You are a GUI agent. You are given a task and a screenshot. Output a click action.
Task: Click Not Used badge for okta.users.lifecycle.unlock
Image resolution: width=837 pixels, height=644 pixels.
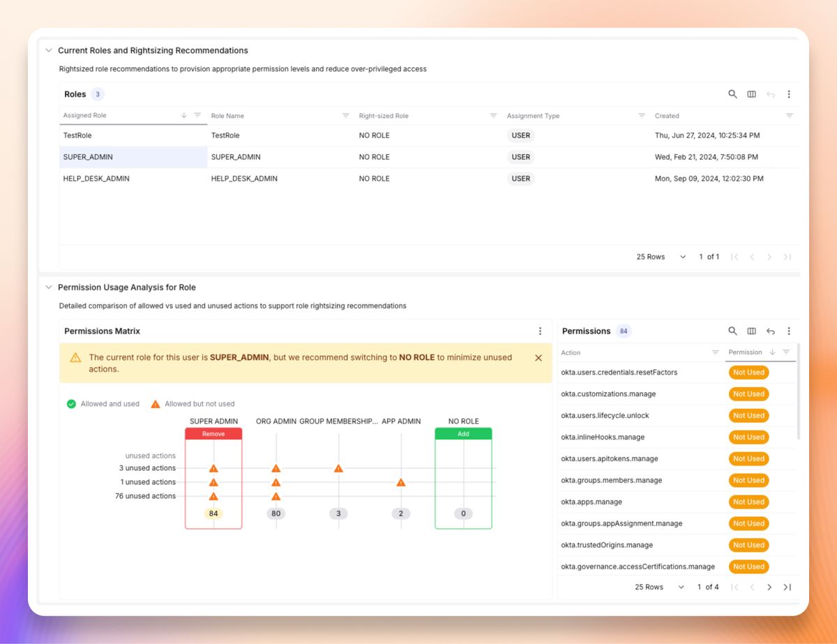pos(748,415)
